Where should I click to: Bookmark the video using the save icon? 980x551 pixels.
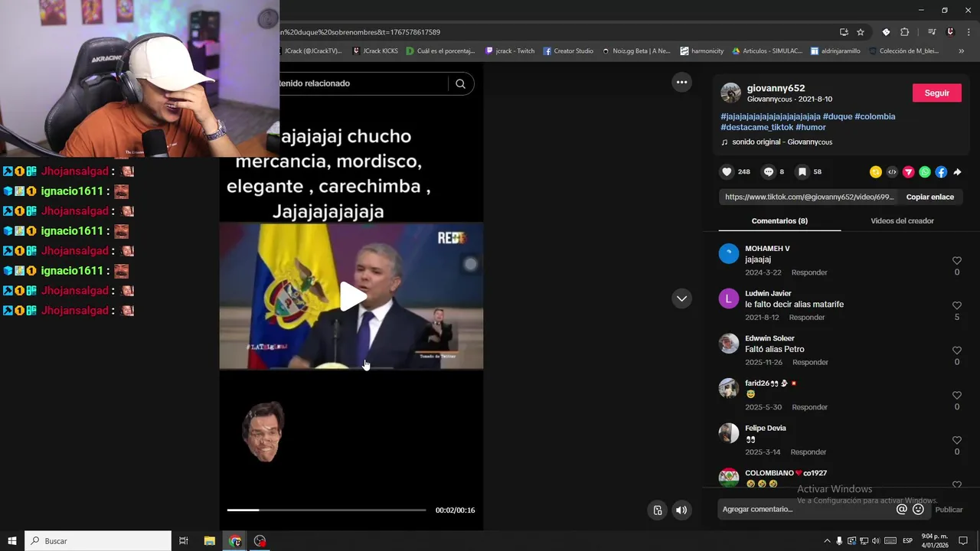click(x=802, y=172)
